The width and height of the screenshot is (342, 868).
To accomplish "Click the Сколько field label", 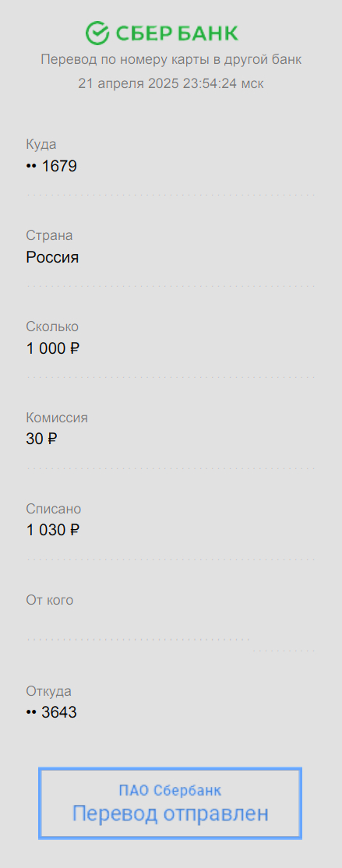I will click(52, 326).
